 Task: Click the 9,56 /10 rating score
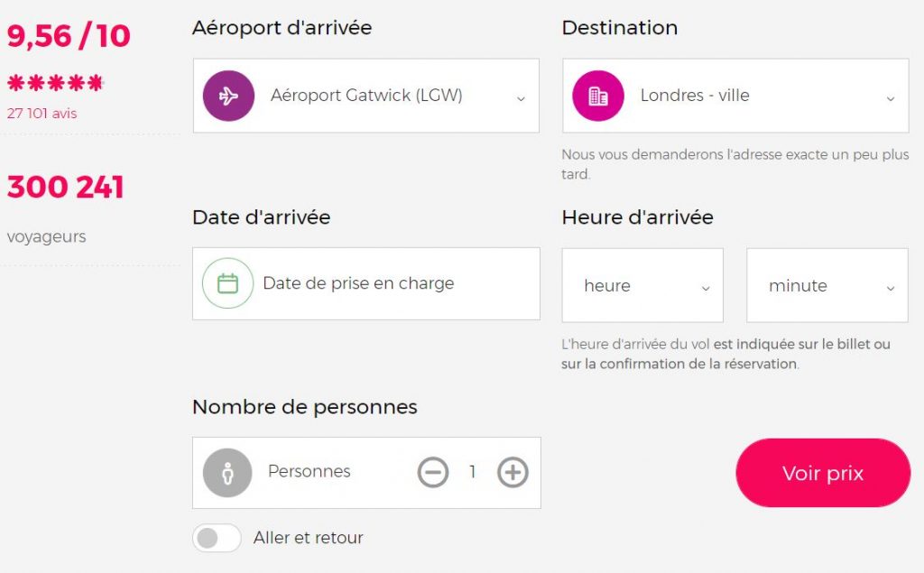click(x=68, y=36)
